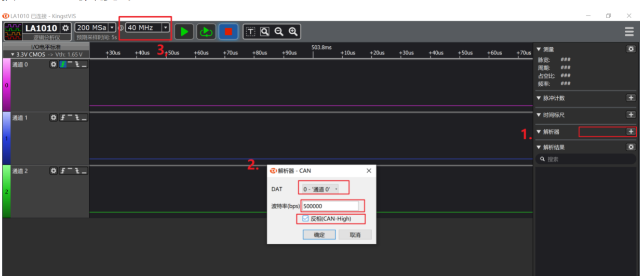
Task: Zoom out the waveform view
Action: coord(279,32)
